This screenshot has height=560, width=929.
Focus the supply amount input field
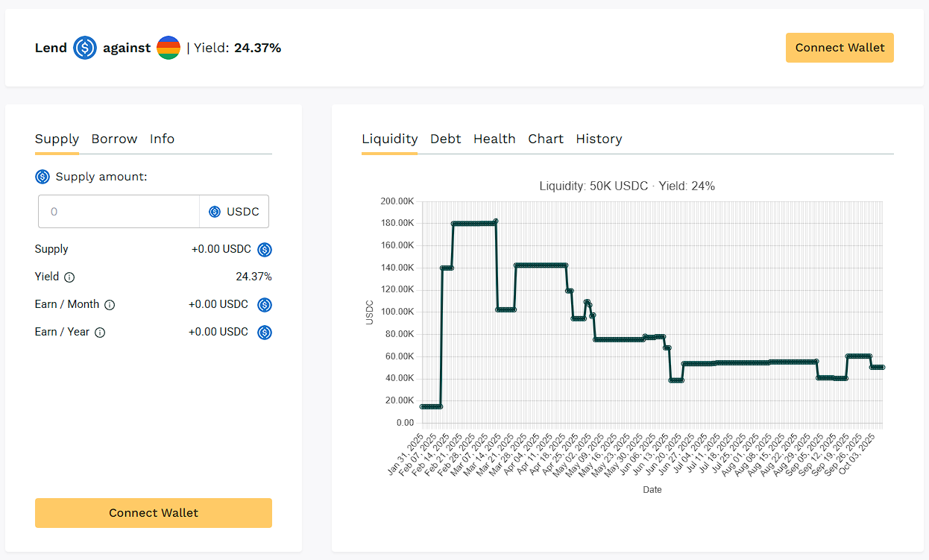119,212
